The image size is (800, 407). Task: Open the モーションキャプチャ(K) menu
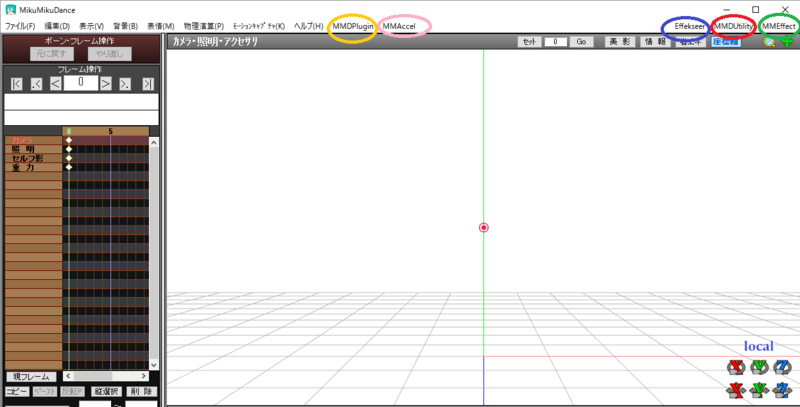(259, 26)
